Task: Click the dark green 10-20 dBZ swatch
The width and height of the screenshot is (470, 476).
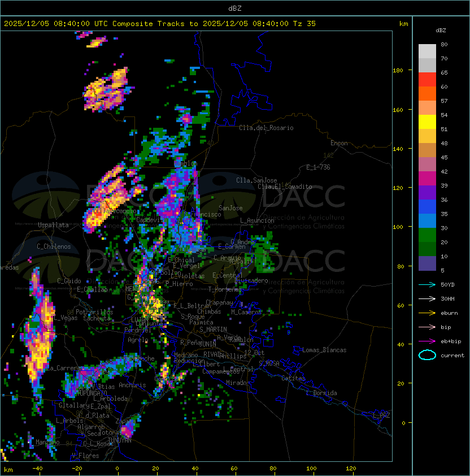Action: point(427,249)
